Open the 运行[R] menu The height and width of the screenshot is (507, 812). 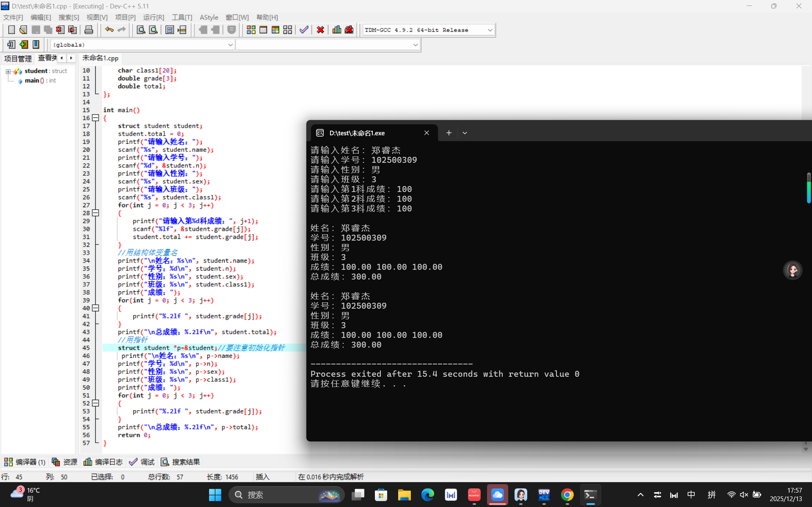click(x=154, y=17)
